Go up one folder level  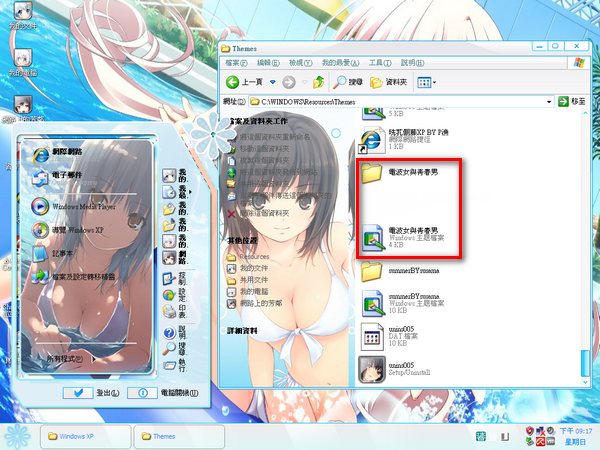click(x=318, y=82)
